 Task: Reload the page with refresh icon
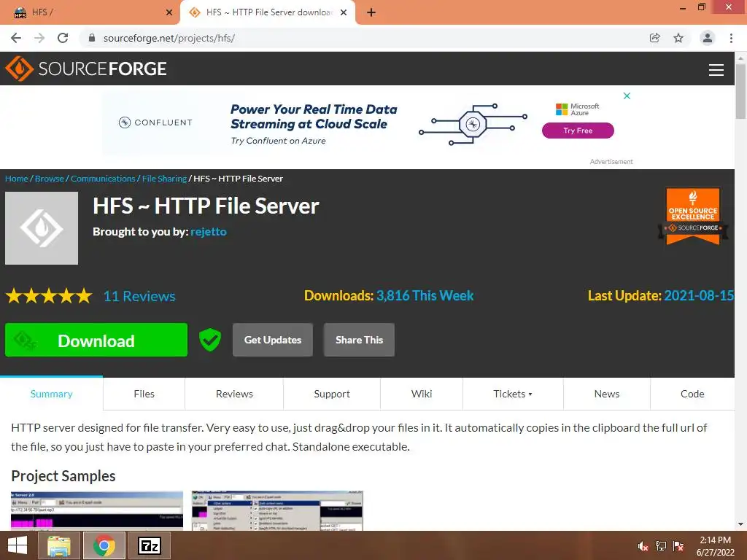pyautogui.click(x=63, y=38)
